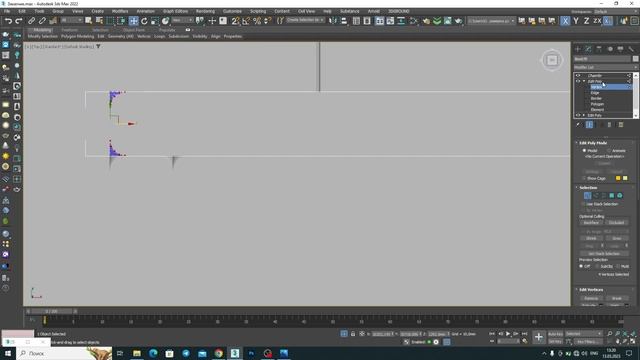
Task: Toggle visibility eye of Chamfer modifier
Action: [578, 76]
